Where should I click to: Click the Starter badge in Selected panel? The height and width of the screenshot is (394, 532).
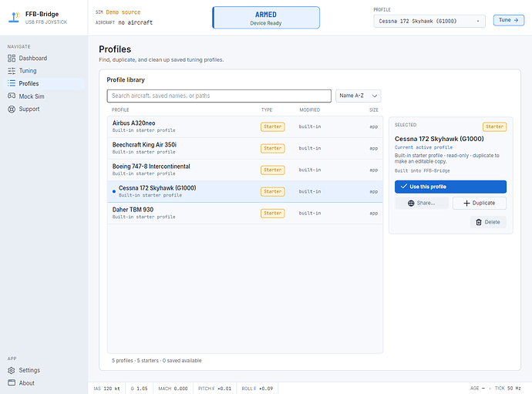tap(495, 126)
